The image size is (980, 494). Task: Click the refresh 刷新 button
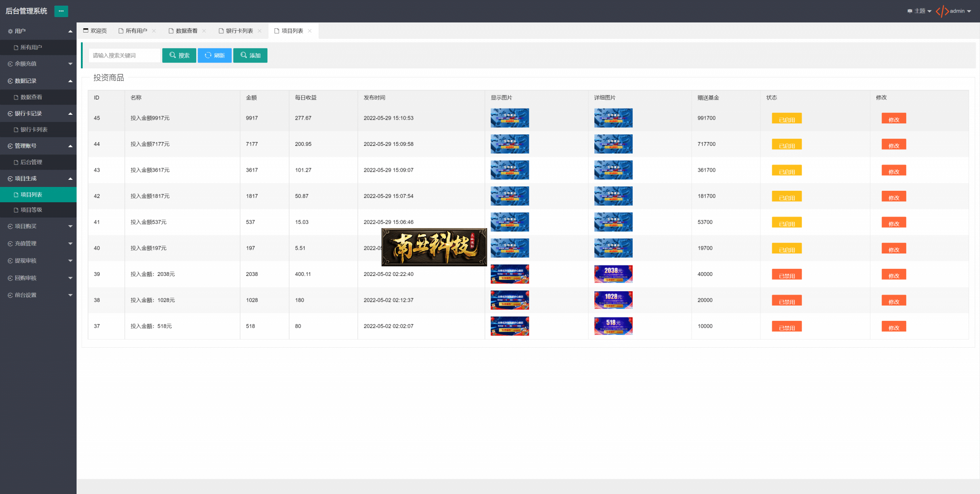coord(214,55)
